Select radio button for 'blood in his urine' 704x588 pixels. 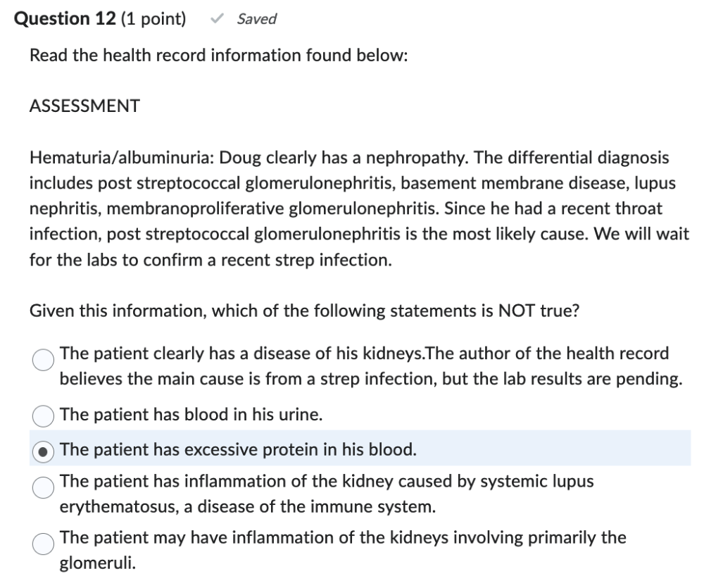tap(44, 415)
